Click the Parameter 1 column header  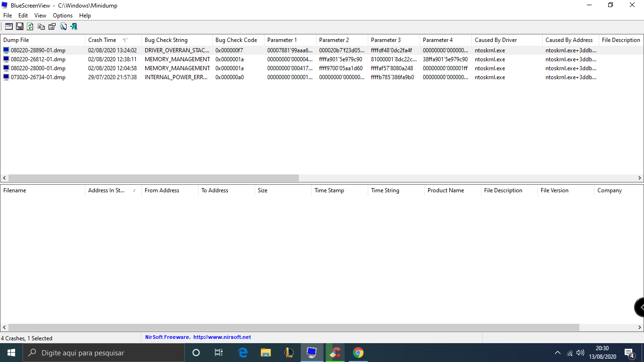(x=290, y=40)
